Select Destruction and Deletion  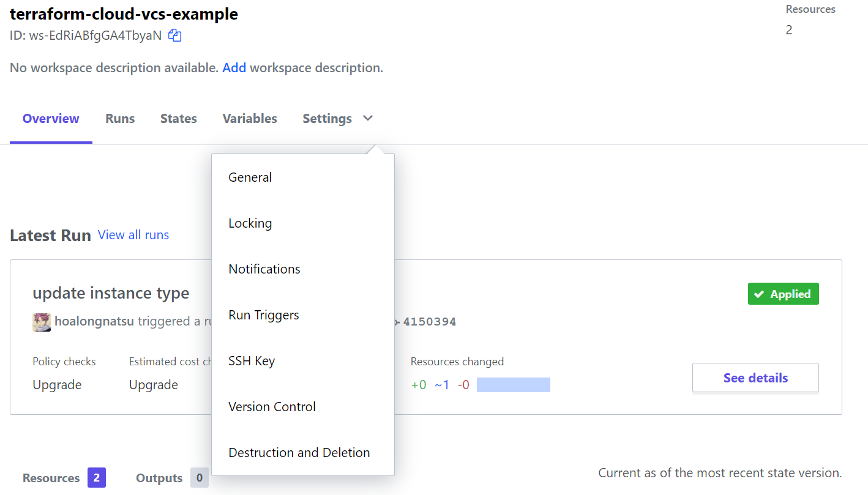point(299,453)
